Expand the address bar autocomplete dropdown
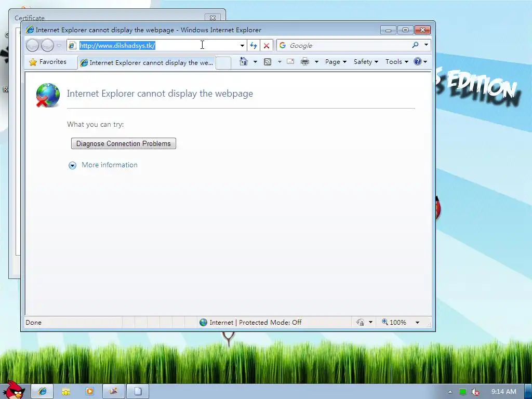532x399 pixels. click(x=242, y=46)
